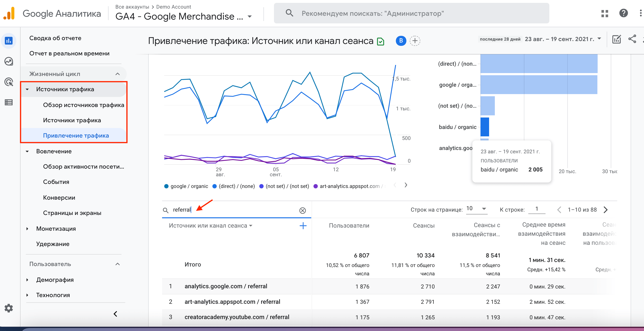Click the baidu / organic bar

(485, 127)
